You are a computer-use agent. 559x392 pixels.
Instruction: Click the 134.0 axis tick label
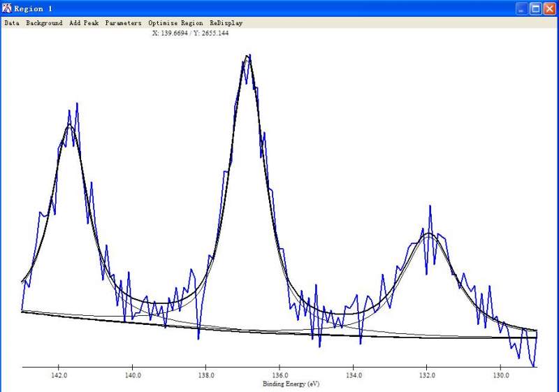354,375
